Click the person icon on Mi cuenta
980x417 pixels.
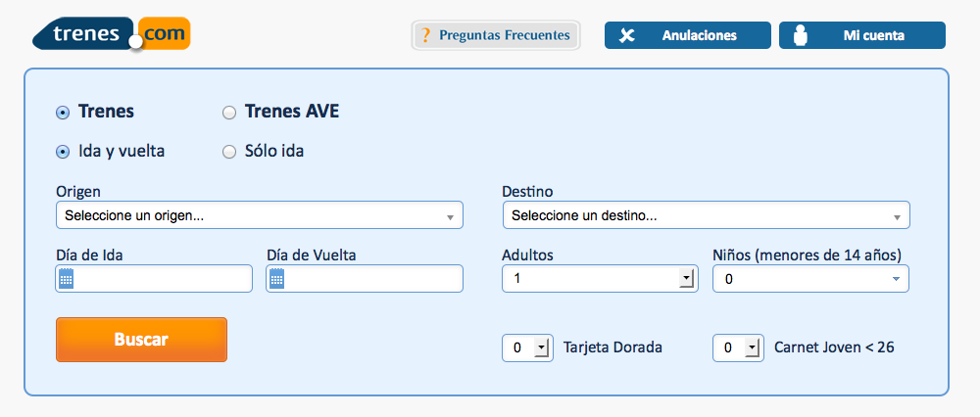(x=801, y=36)
